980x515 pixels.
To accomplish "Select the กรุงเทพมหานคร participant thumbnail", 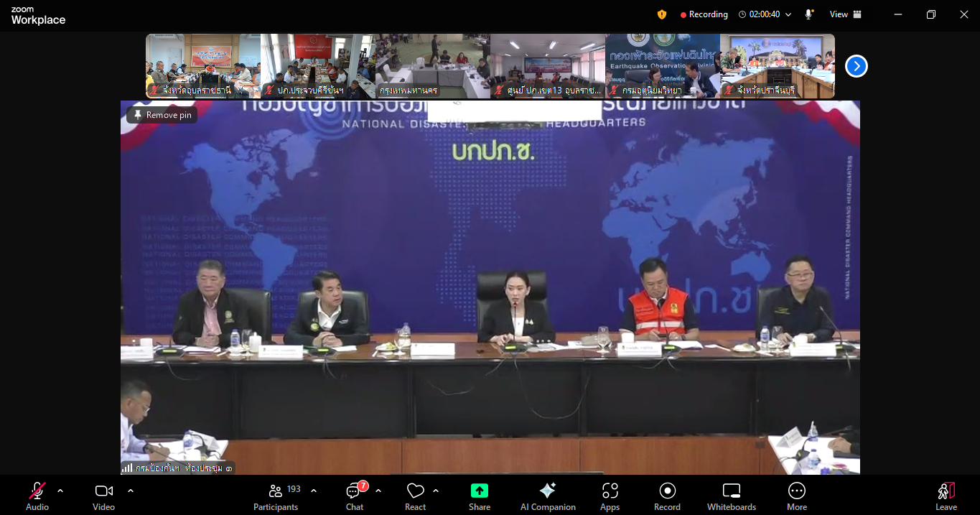I will point(432,66).
